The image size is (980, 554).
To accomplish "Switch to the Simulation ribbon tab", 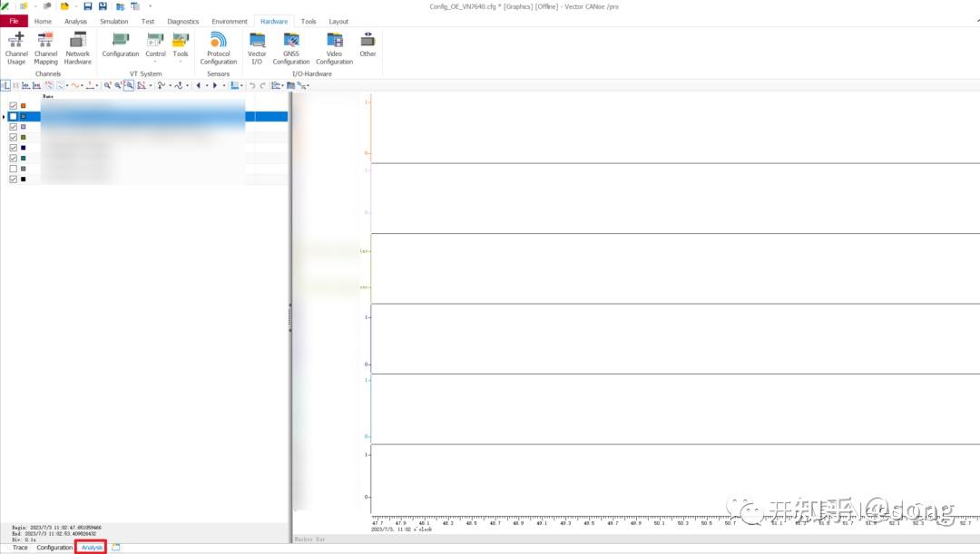I will [x=113, y=21].
